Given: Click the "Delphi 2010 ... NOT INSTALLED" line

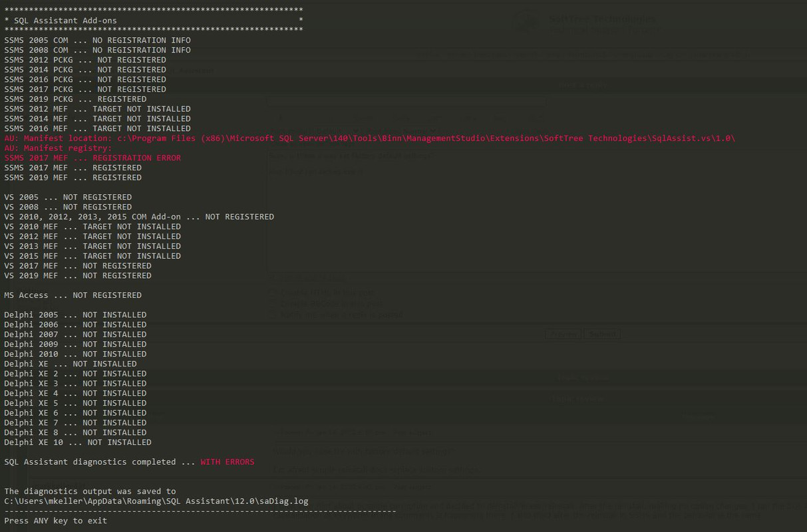Looking at the screenshot, I should pyautogui.click(x=75, y=354).
